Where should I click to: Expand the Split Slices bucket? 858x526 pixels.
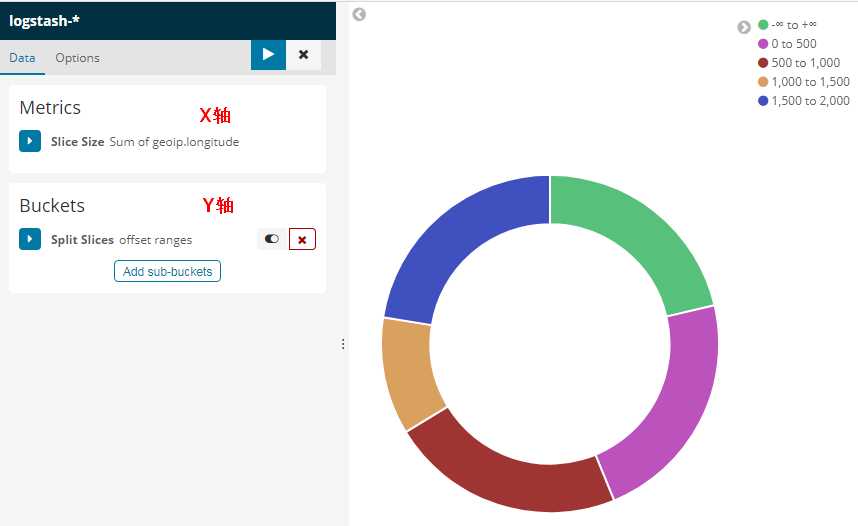[30, 239]
